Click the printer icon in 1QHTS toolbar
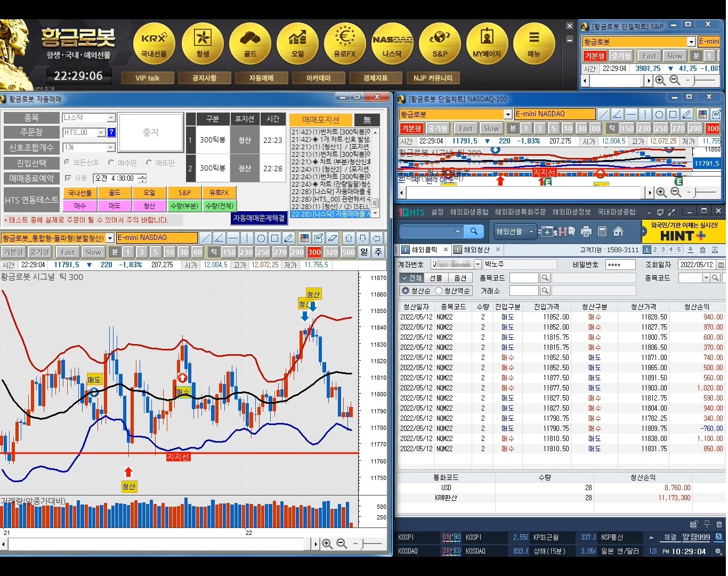Viewport: 728px width, 576px height. point(586,231)
